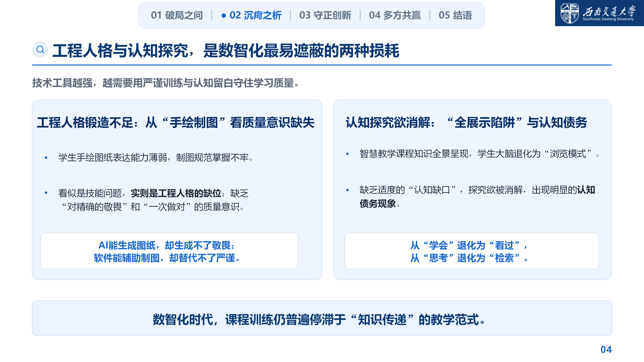Click the Southwest Jiaotong University logo
Viewport: 644px width, 362px height.
coord(599,13)
